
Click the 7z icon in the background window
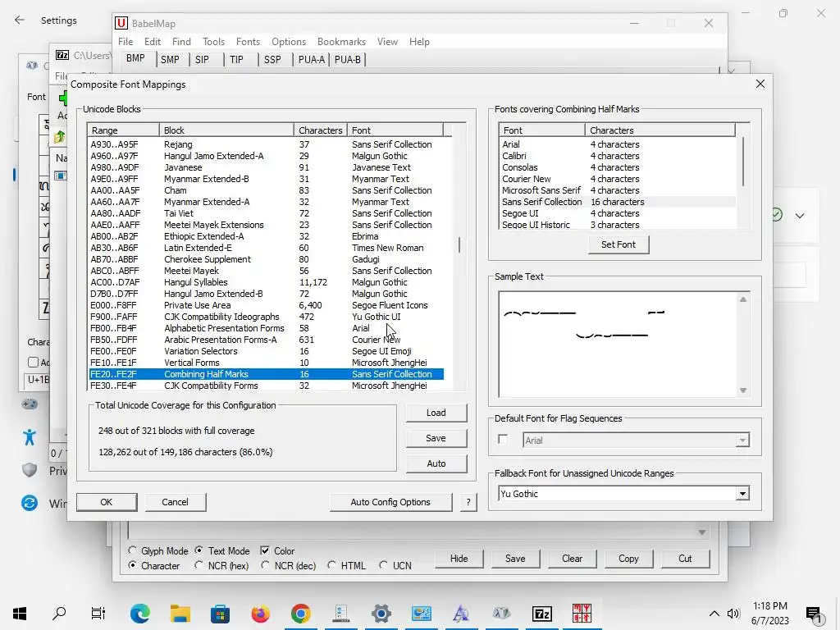click(x=62, y=55)
